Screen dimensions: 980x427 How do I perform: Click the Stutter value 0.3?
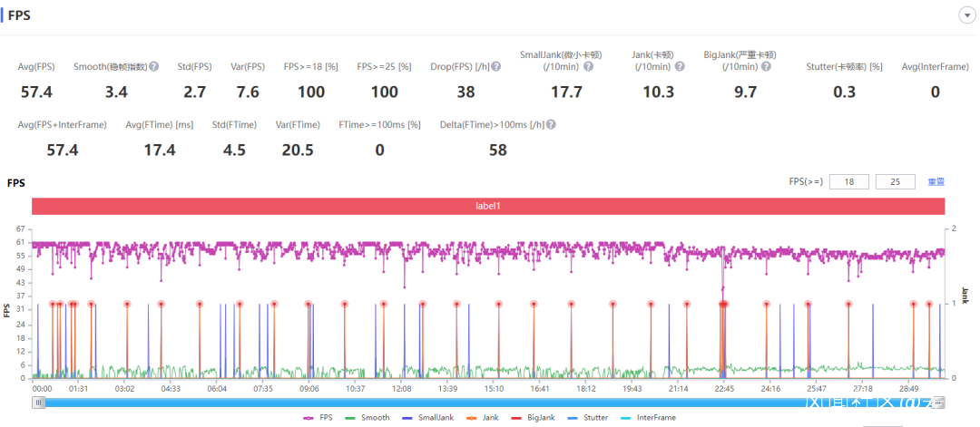point(845,92)
